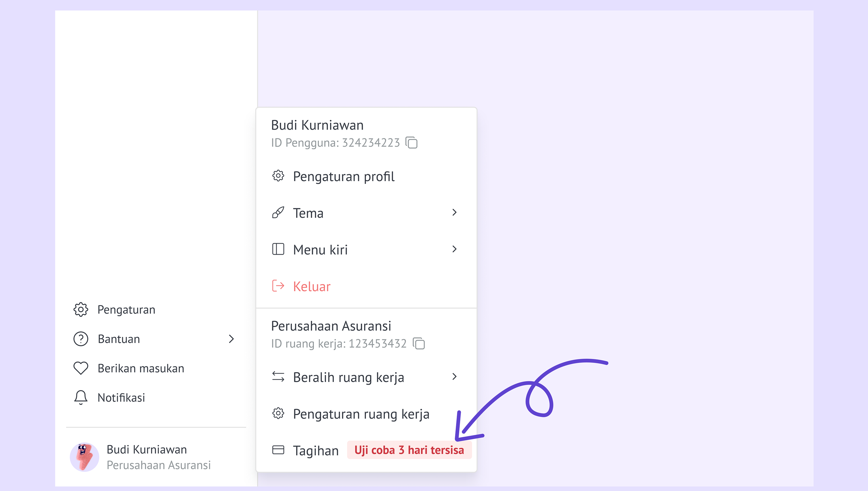Image resolution: width=868 pixels, height=491 pixels.
Task: Click Budi Kurniawan's avatar picture
Action: (84, 457)
